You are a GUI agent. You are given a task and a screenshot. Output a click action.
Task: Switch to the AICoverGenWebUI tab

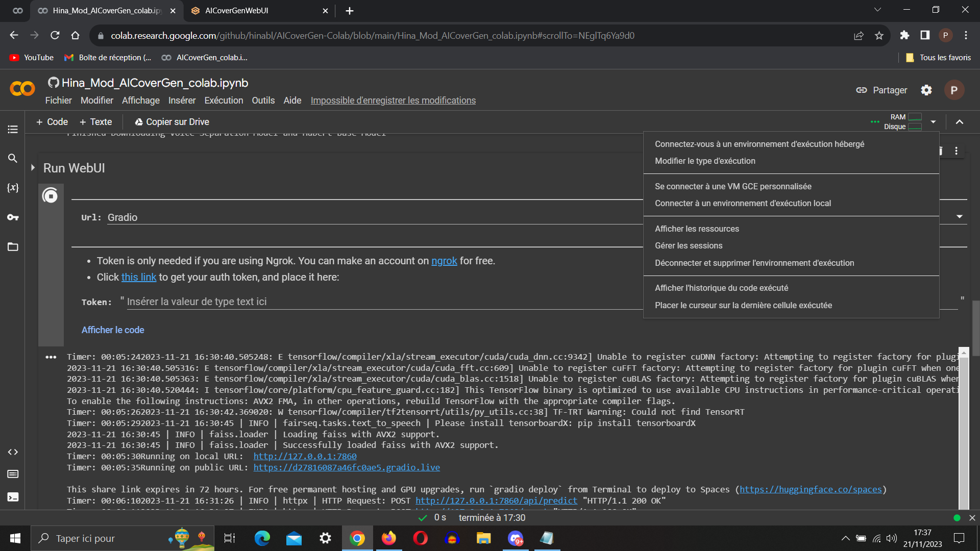tap(259, 11)
